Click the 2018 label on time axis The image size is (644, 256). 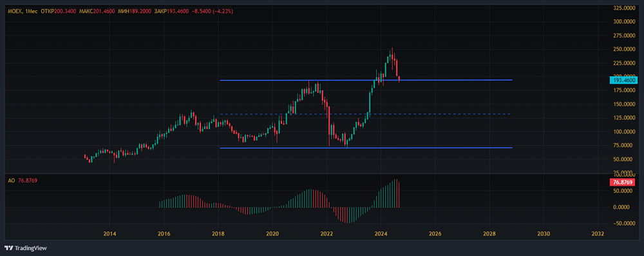pos(218,234)
